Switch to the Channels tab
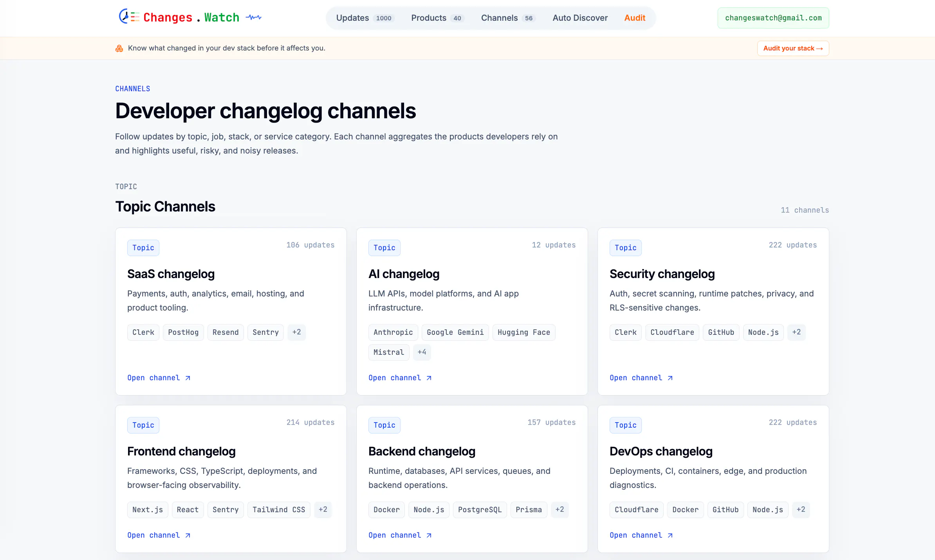 [508, 18]
